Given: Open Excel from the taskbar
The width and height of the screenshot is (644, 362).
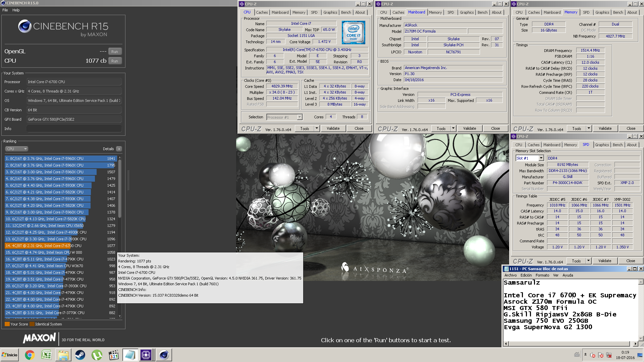Looking at the screenshot, I should pos(46,355).
